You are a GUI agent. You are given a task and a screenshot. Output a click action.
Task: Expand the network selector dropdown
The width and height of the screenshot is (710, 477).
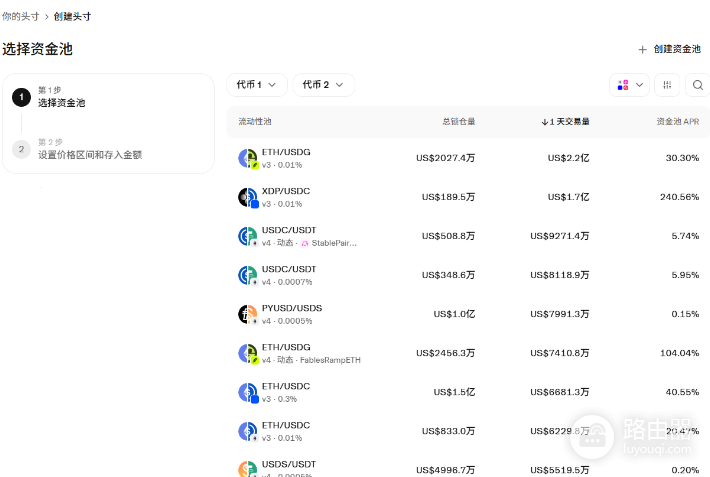(x=629, y=85)
